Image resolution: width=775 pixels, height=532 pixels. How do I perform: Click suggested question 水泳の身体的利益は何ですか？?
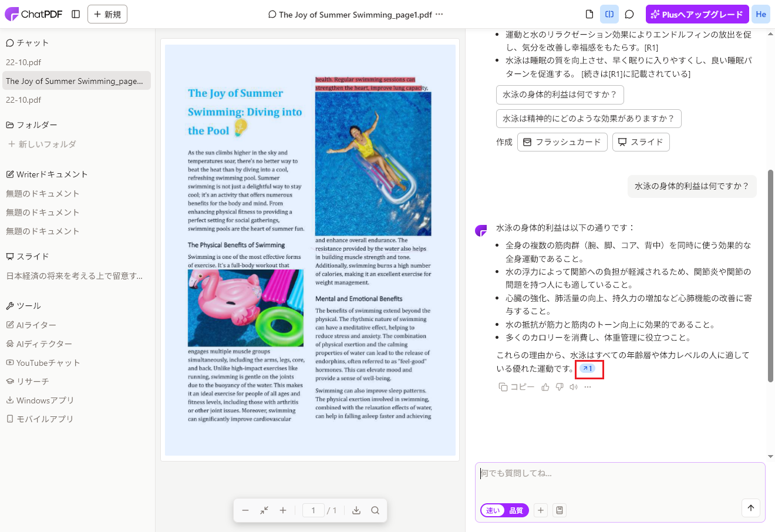pyautogui.click(x=560, y=95)
